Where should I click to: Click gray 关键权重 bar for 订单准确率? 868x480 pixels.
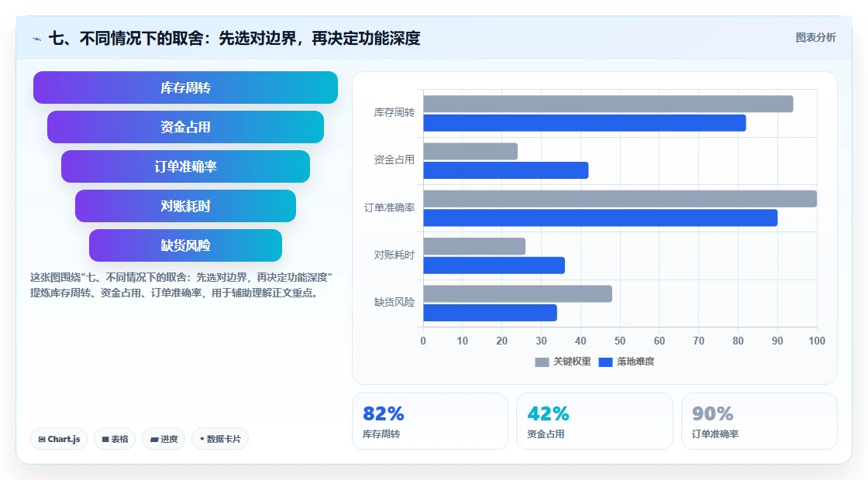620,198
